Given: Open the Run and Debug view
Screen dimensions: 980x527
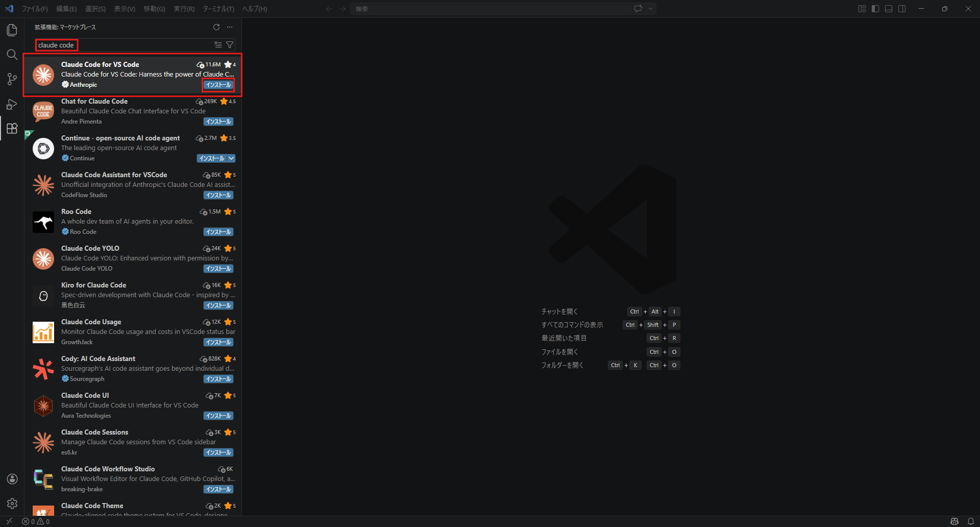Looking at the screenshot, I should click(12, 104).
